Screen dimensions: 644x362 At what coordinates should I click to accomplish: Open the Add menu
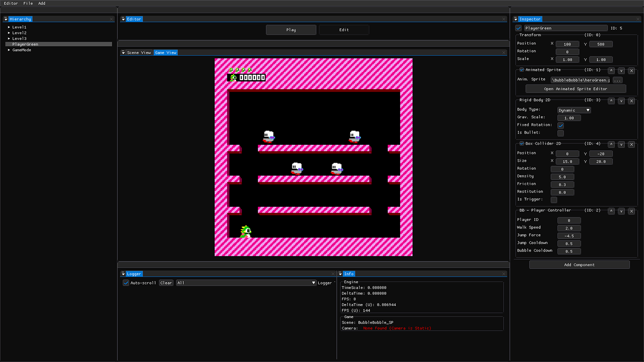click(x=42, y=3)
